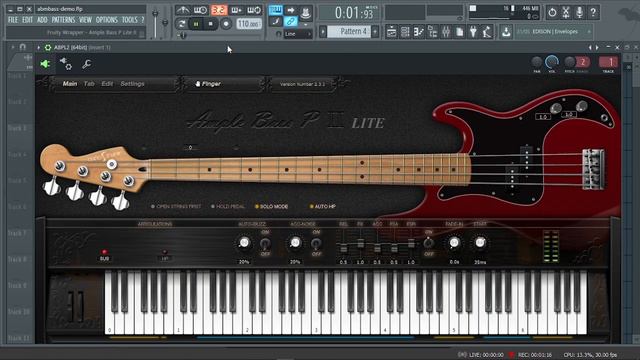Toggle pattern/song mode button
The height and width of the screenshot is (360, 640).
(x=182, y=24)
